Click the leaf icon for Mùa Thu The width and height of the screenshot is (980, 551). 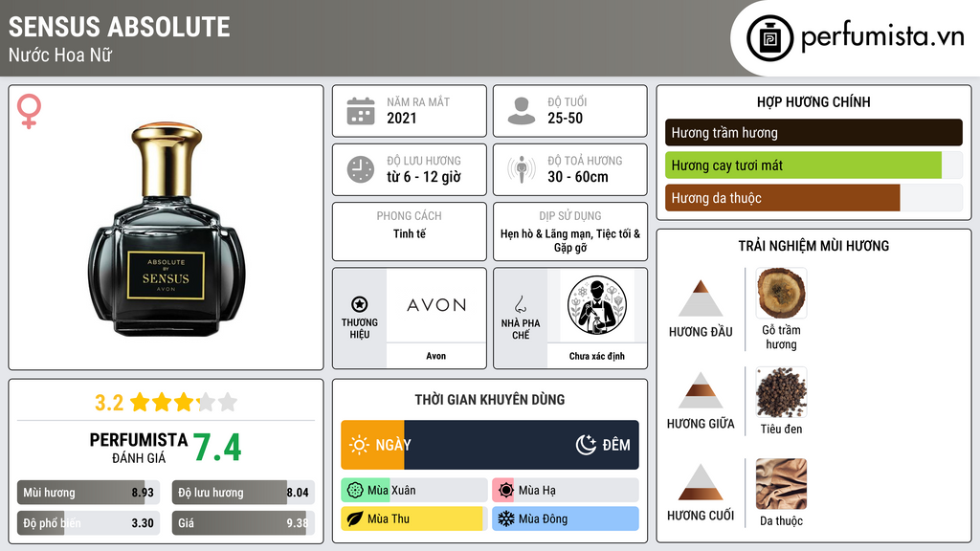[355, 518]
